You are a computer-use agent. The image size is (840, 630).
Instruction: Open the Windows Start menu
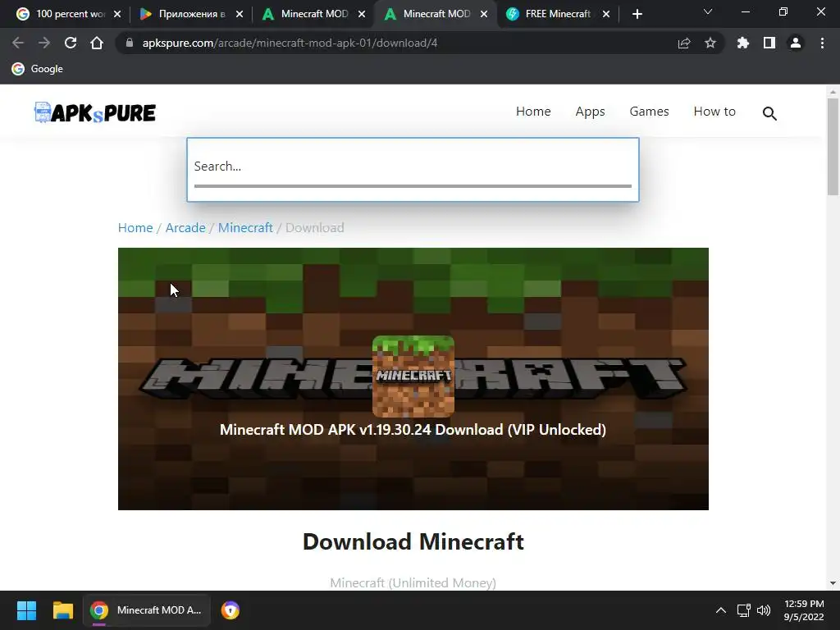pos(26,610)
